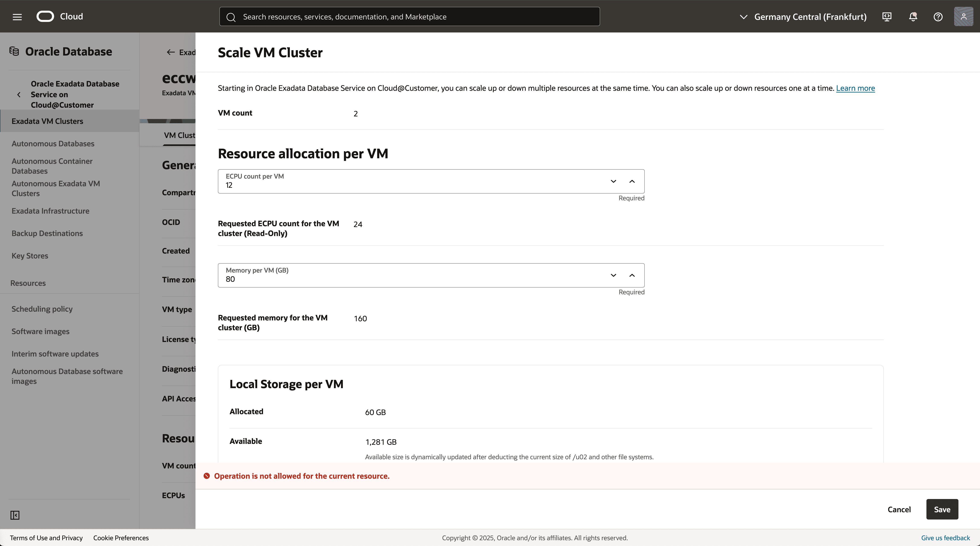Click the Save button
The height and width of the screenshot is (546, 980).
tap(942, 509)
